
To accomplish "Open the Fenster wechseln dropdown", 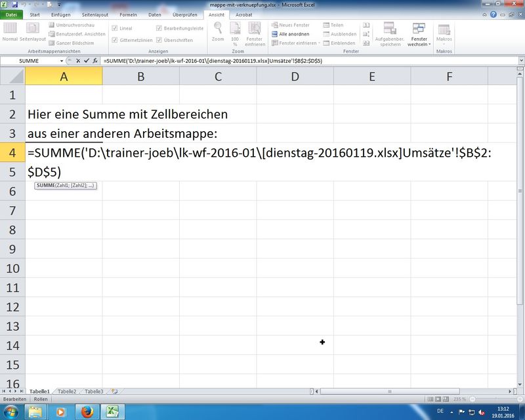I will pos(419,34).
